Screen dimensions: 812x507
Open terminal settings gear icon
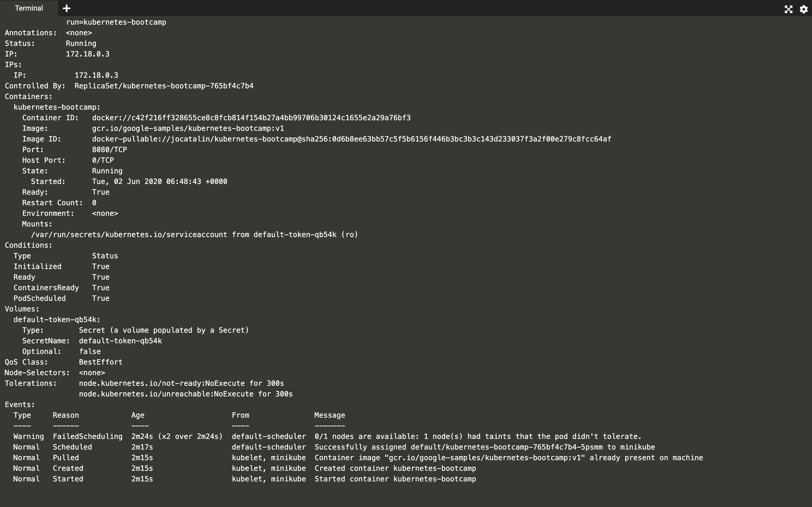pos(804,9)
